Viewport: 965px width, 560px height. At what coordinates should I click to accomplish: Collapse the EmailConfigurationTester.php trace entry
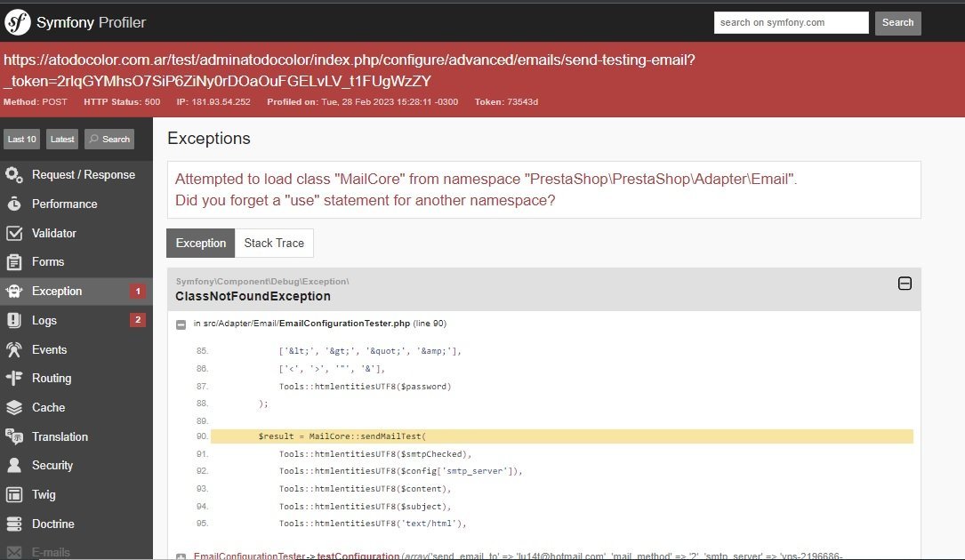point(181,324)
